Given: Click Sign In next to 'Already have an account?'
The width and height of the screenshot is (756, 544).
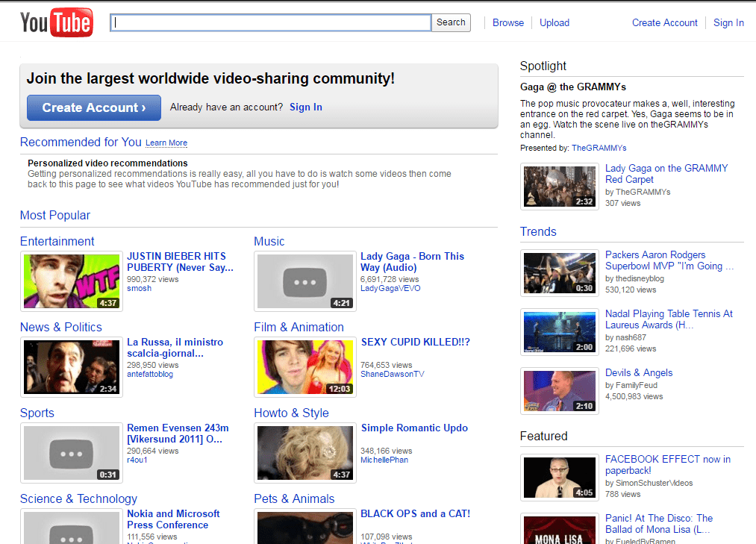Looking at the screenshot, I should 306,107.
